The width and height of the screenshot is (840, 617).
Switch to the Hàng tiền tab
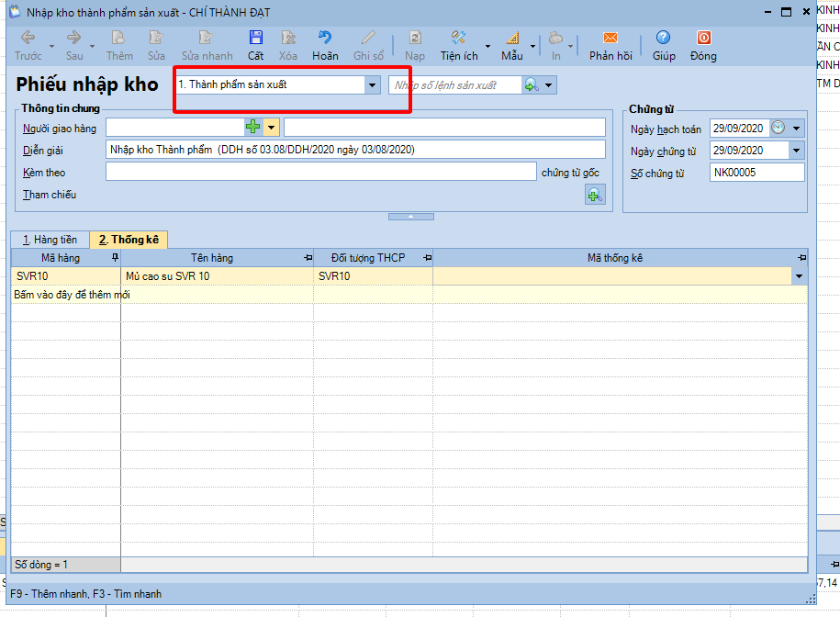point(50,240)
